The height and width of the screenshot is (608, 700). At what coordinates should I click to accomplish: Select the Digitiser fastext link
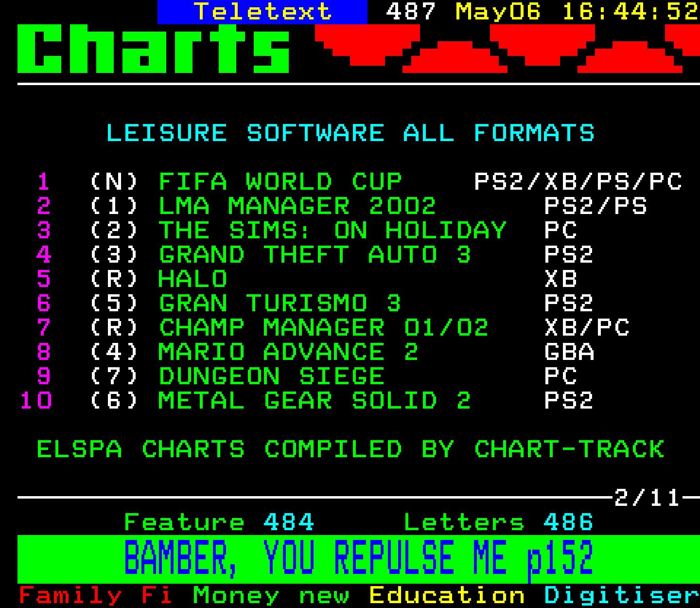(622, 595)
